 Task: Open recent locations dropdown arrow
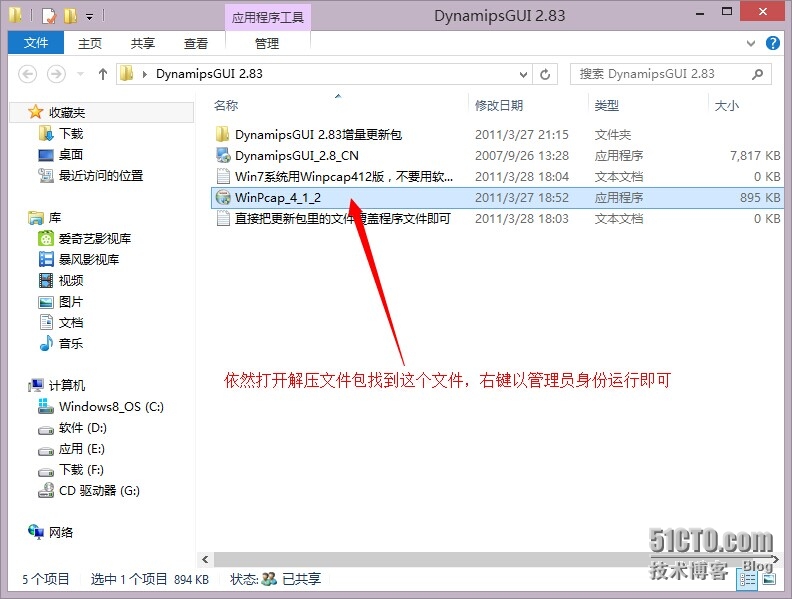(x=80, y=74)
